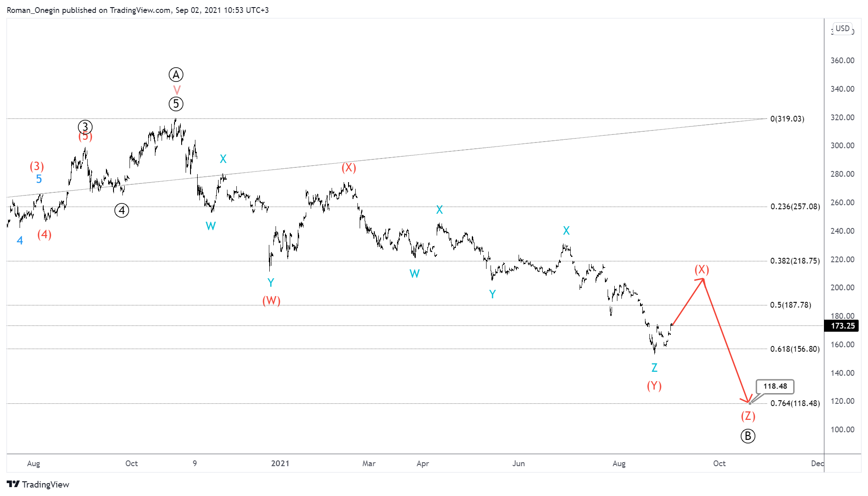Click the 2021 label on time axis
Viewport: 868px width, 496px height.
click(280, 463)
